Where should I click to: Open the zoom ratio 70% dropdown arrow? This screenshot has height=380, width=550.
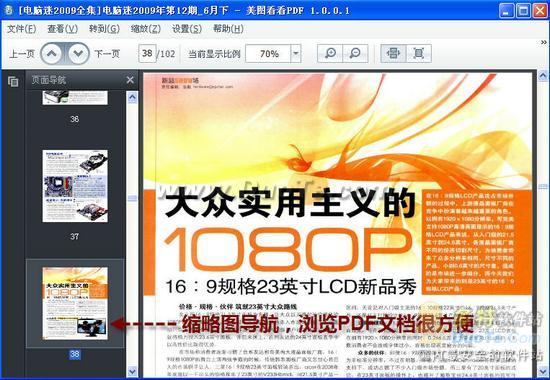tap(296, 54)
